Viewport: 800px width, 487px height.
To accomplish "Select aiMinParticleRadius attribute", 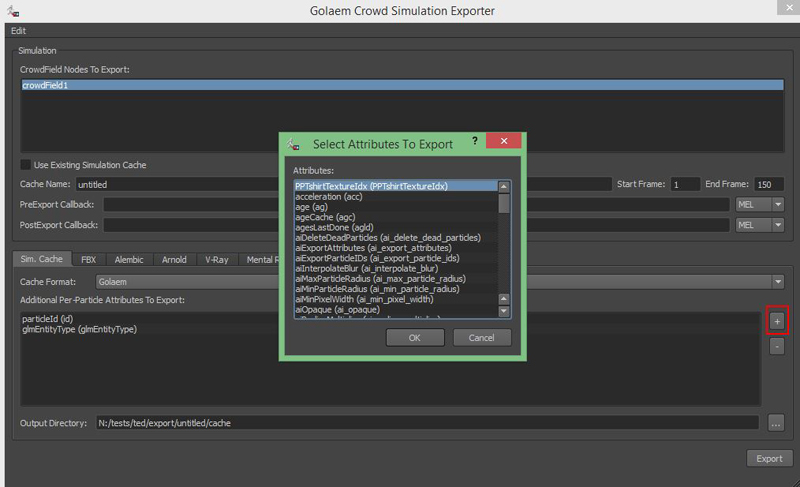I will (x=396, y=289).
